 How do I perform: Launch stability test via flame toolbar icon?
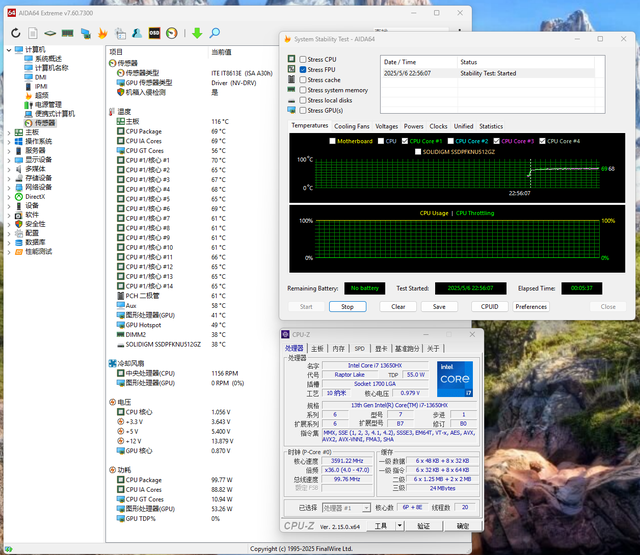click(102, 33)
